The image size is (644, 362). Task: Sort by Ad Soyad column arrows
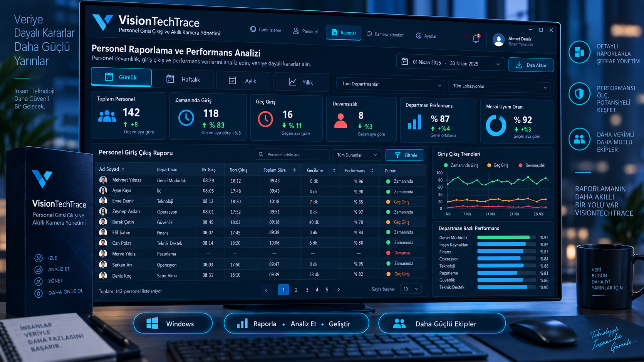coord(123,169)
